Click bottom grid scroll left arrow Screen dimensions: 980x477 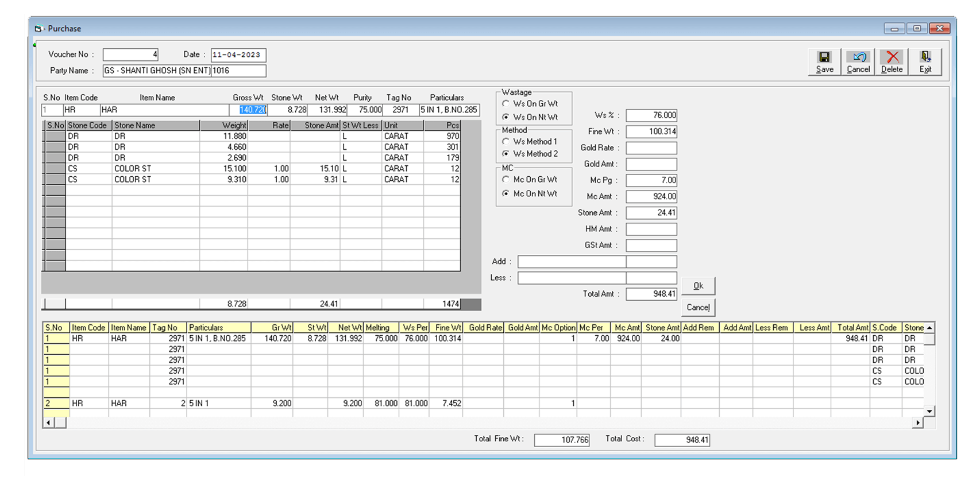(x=49, y=423)
